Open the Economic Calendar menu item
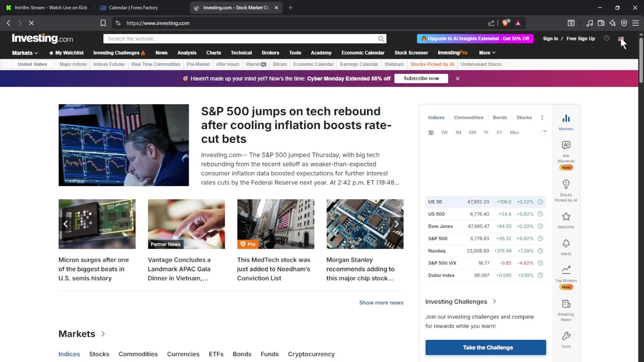The width and height of the screenshot is (644, 362). [x=363, y=53]
